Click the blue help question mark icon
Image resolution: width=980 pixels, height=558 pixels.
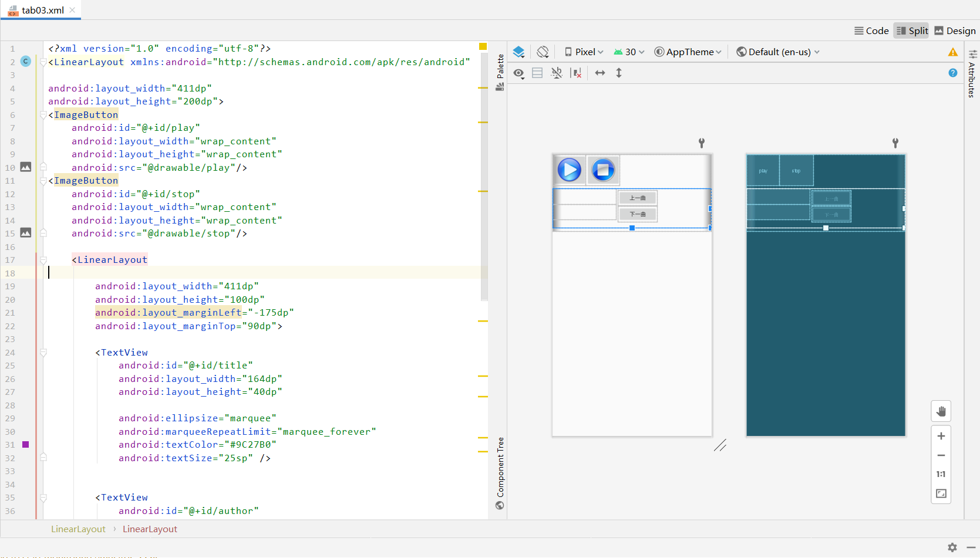click(x=952, y=73)
